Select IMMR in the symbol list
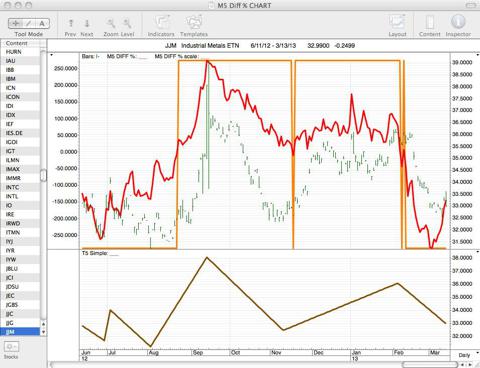The height and width of the screenshot is (368, 480). pos(20,178)
